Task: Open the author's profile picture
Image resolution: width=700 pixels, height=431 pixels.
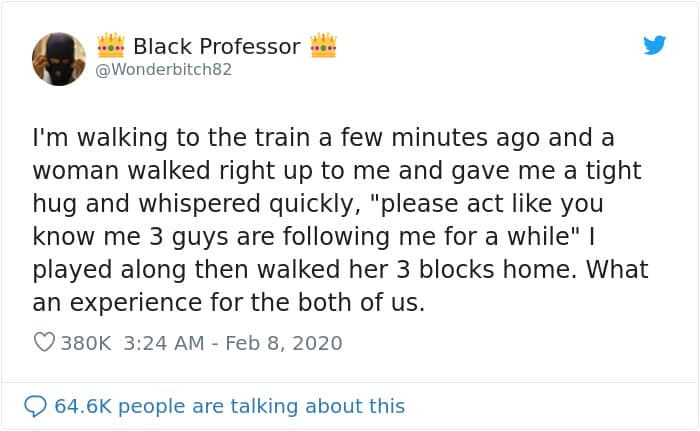Action: 59,58
